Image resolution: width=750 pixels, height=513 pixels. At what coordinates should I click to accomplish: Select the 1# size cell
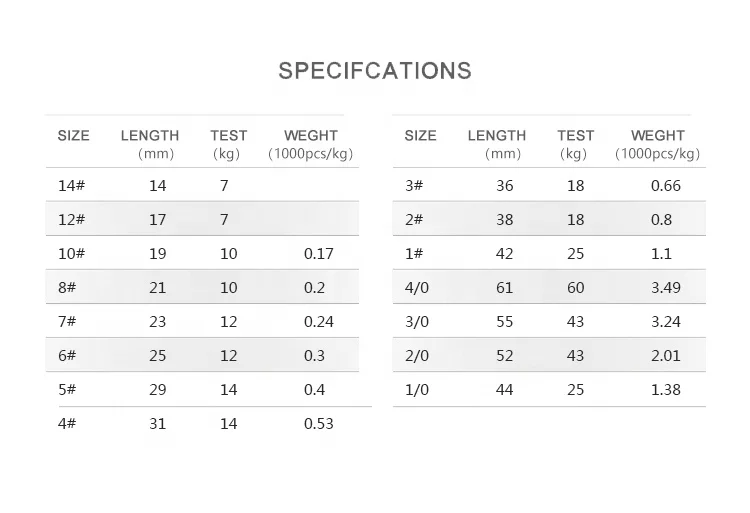coord(414,253)
